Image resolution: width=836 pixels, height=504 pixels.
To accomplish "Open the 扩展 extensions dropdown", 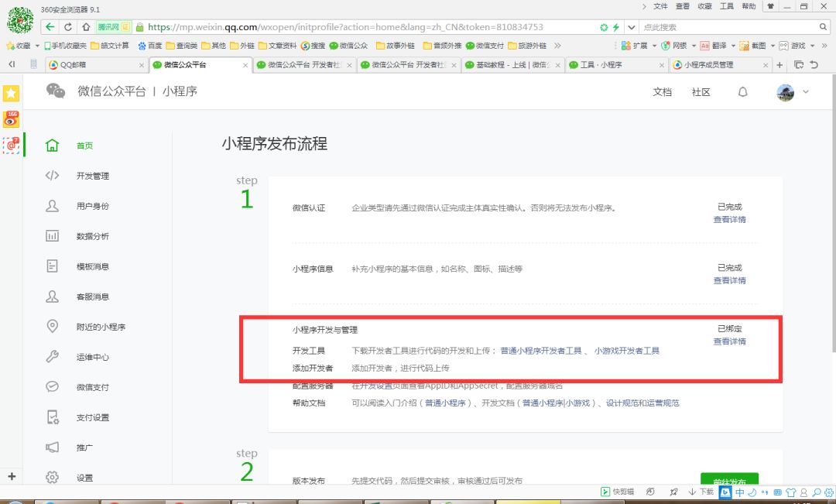I will tap(654, 46).
